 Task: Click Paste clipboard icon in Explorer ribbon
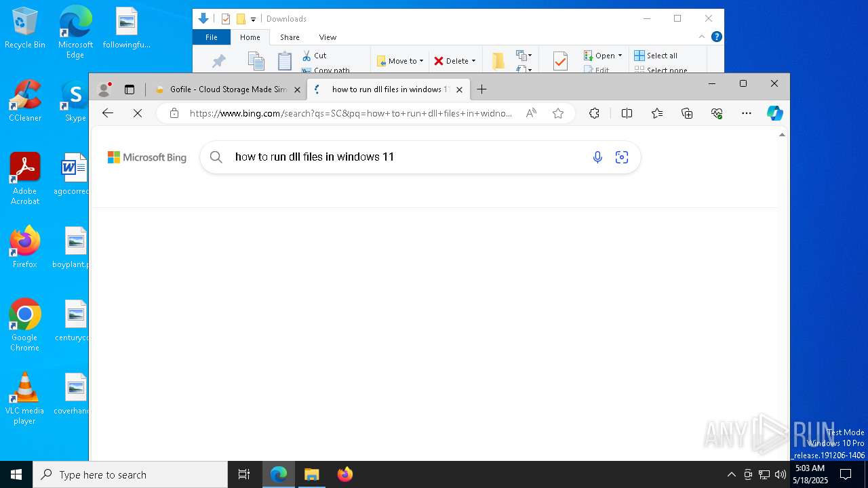[285, 61]
